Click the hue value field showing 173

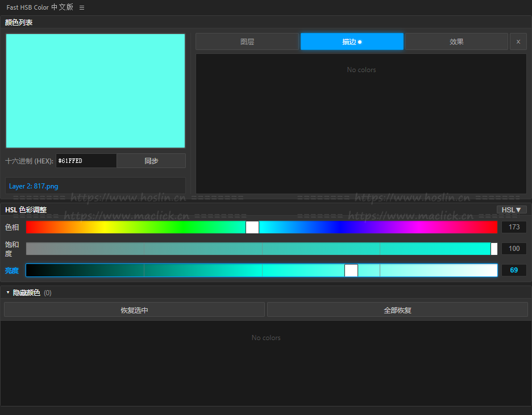click(514, 227)
